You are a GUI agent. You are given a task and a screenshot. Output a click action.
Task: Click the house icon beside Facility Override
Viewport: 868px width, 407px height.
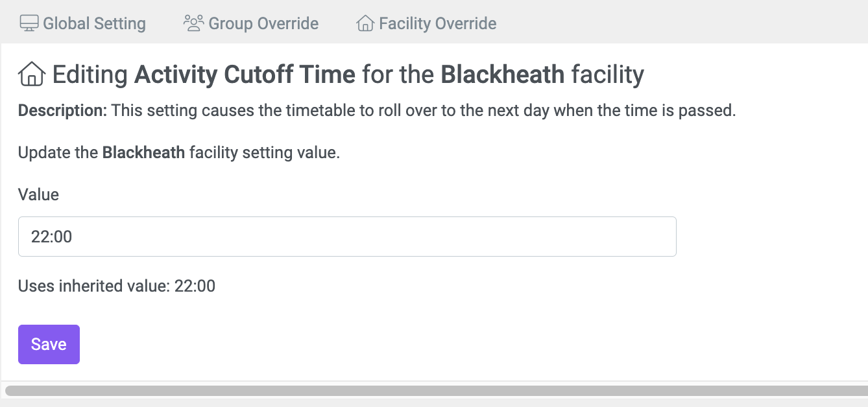pyautogui.click(x=365, y=24)
